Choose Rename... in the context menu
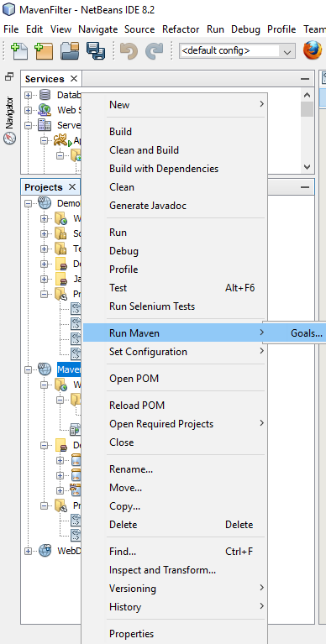 point(175,469)
